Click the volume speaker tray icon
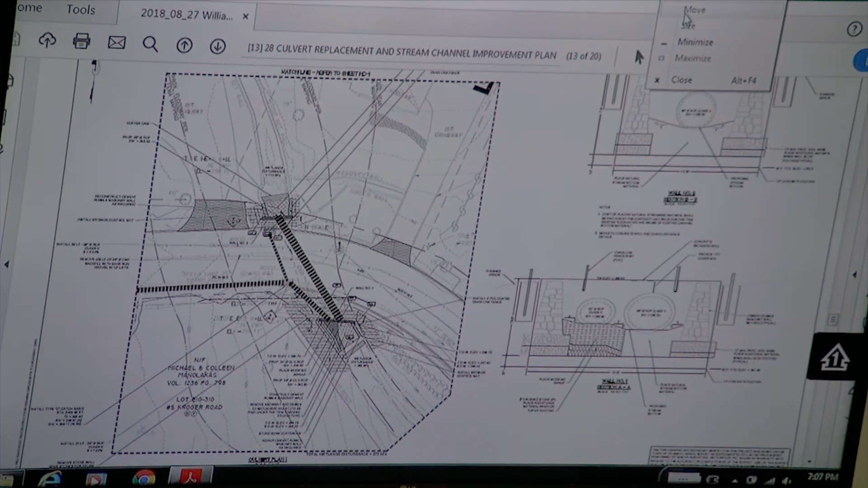The width and height of the screenshot is (868, 488). tap(786, 481)
